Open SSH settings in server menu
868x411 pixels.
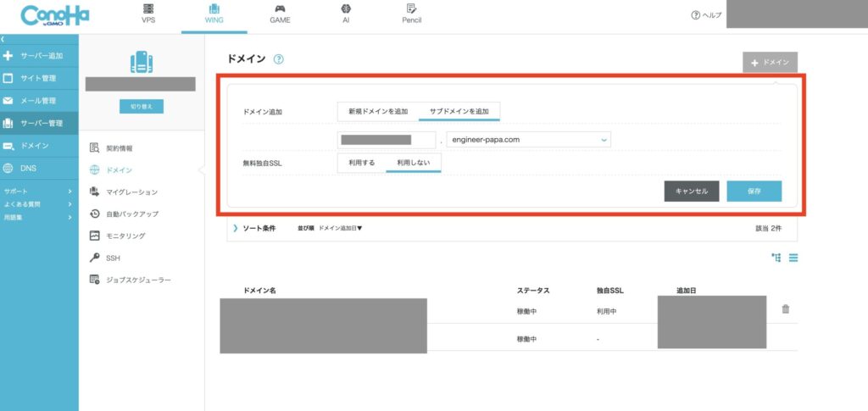tap(113, 258)
